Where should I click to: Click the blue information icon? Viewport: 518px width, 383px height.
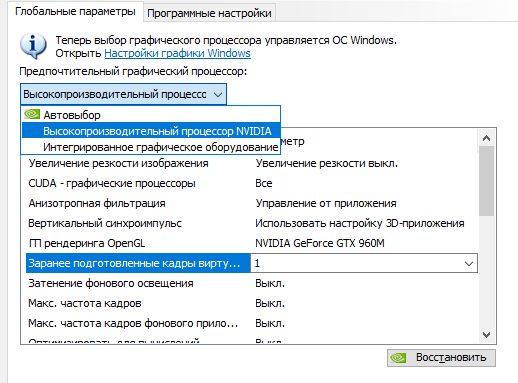pyautogui.click(x=33, y=46)
